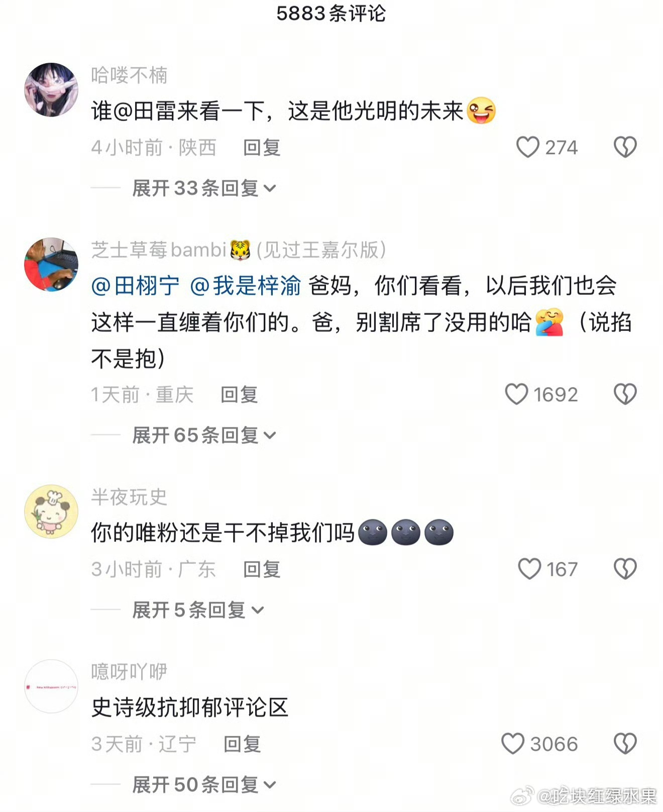Tap broken heart on 芝士草莓bambi's comment
This screenshot has width=663, height=812.
[x=625, y=394]
